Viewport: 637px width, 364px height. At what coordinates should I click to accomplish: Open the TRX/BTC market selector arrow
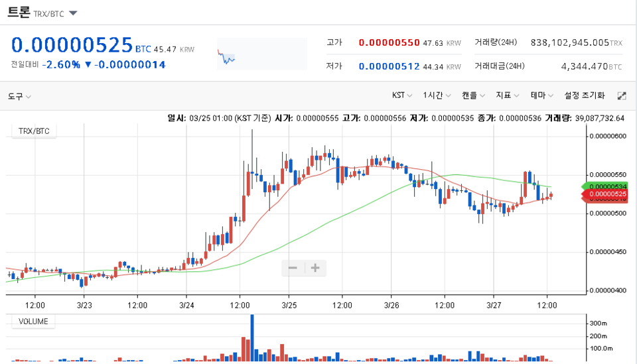(73, 13)
